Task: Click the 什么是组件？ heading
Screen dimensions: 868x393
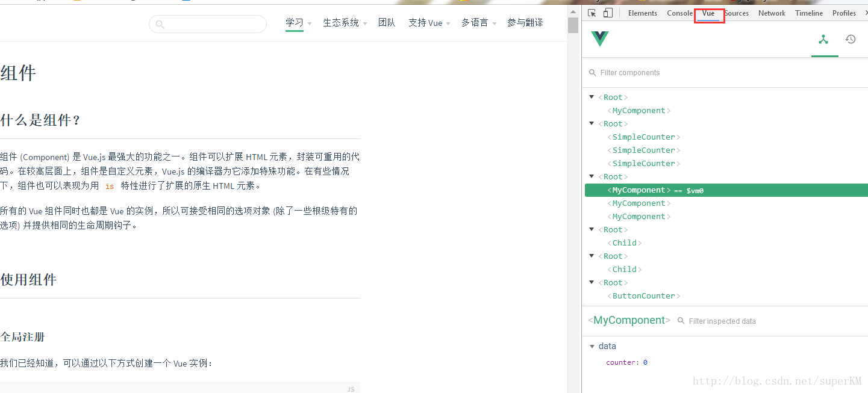Action: [40, 120]
